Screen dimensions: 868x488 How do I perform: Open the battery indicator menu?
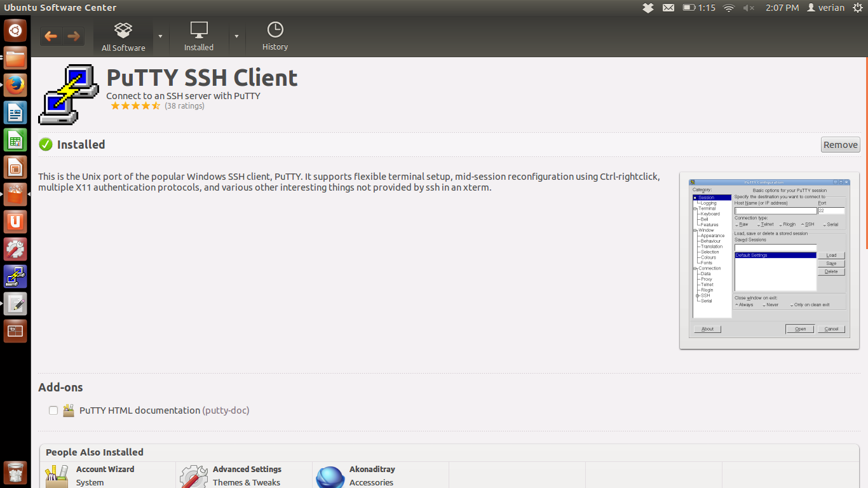pyautogui.click(x=699, y=8)
